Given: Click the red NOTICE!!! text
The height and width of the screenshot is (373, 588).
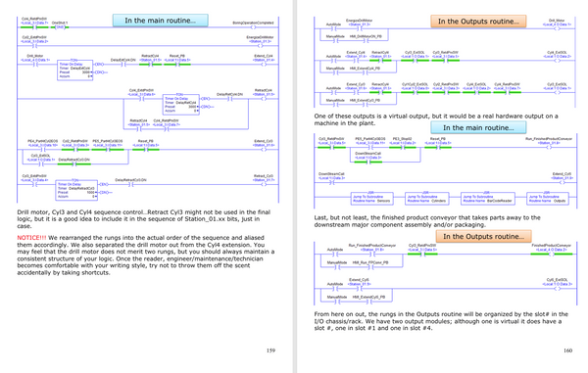Looking at the screenshot, I should 31,238.
